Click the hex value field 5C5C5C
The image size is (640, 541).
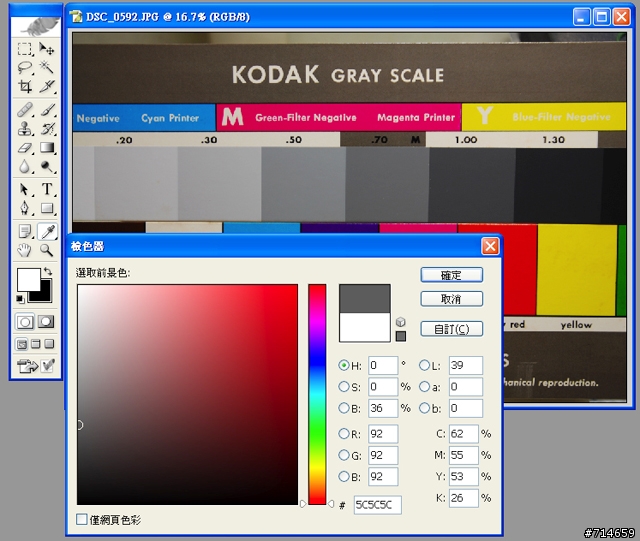378,505
